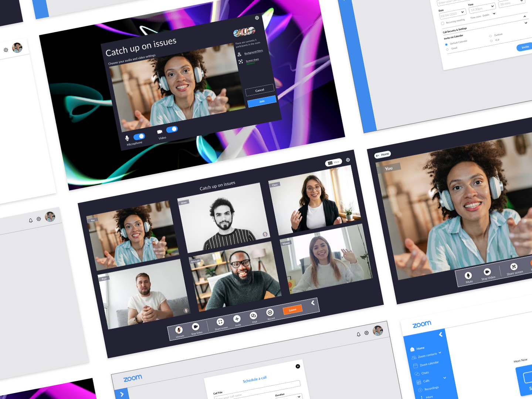The image size is (532, 399).
Task: Toggle the Video switch in the join dialog
Action: 172,129
